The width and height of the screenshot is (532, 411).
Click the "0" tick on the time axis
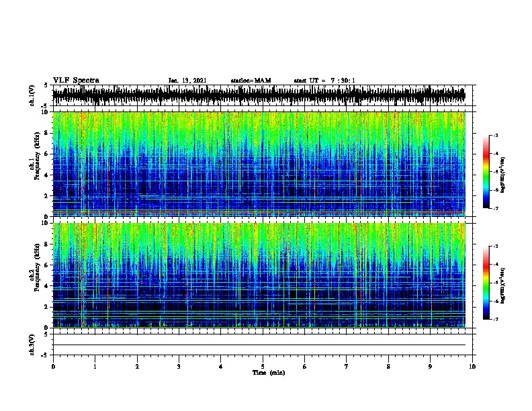pos(53,367)
